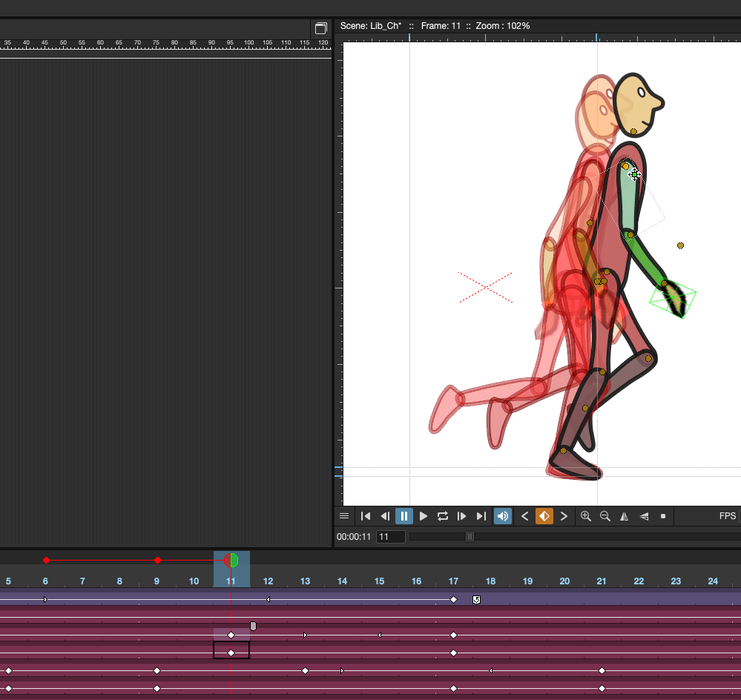Go to the previous keyframe
741x700 pixels.
click(524, 515)
